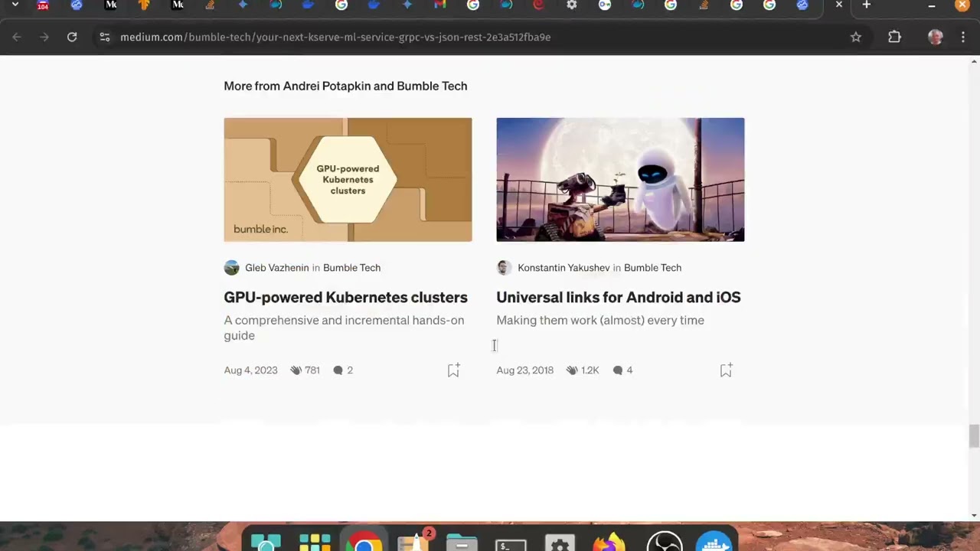Open the Chrome profile avatar
This screenshot has height=551, width=980.
pyautogui.click(x=935, y=37)
